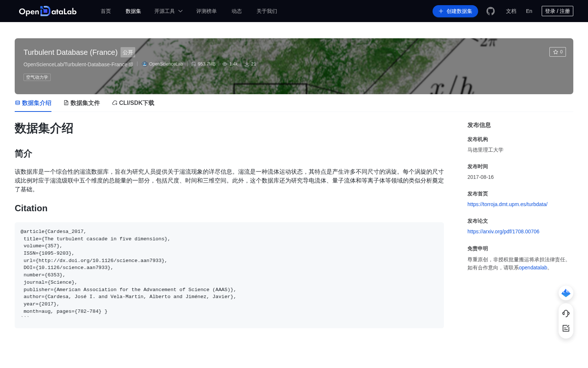Click the OpenDataLab logo

coord(48,11)
